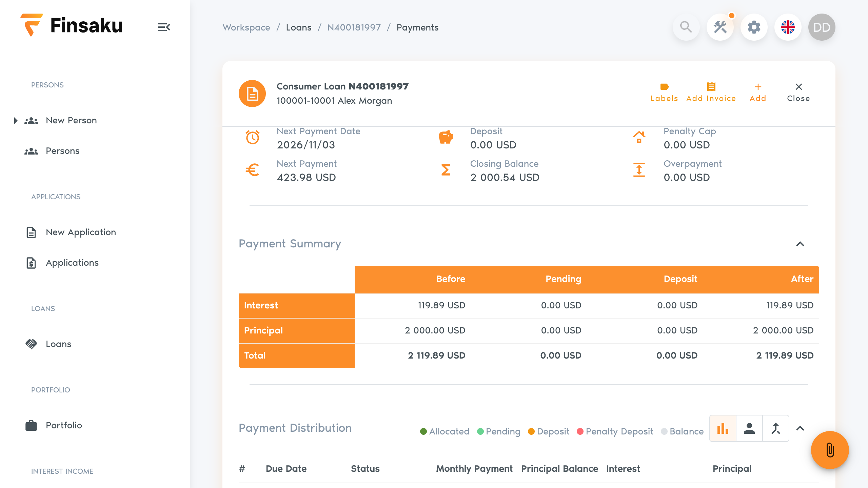
Task: Open Loans in sidebar
Action: click(58, 344)
